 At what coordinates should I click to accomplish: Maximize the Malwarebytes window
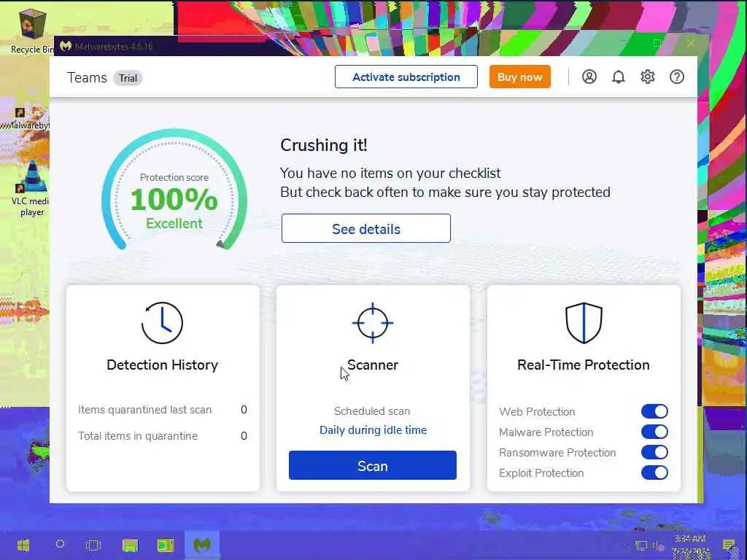(x=657, y=43)
